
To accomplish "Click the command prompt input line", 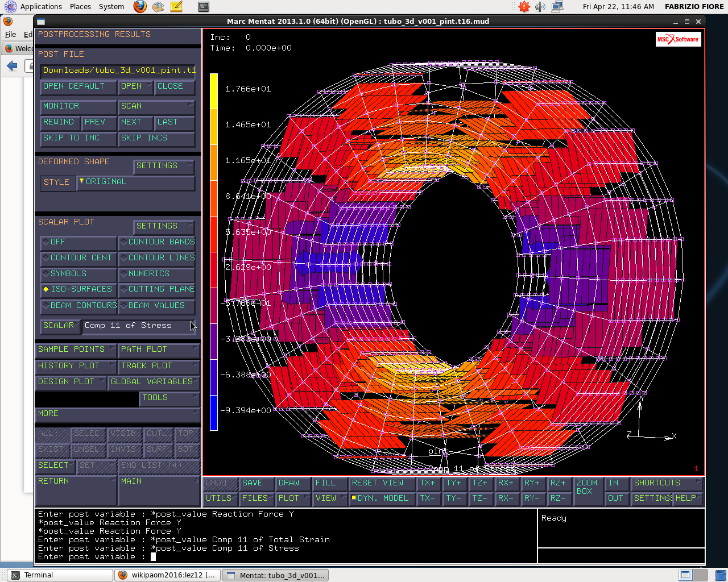I will pos(286,557).
